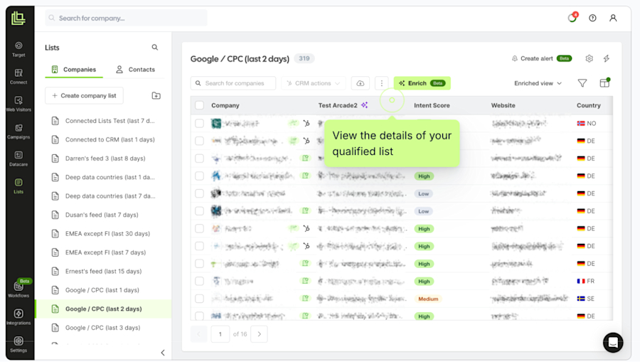Open Connected to CRM (last 1 days)

[104, 139]
